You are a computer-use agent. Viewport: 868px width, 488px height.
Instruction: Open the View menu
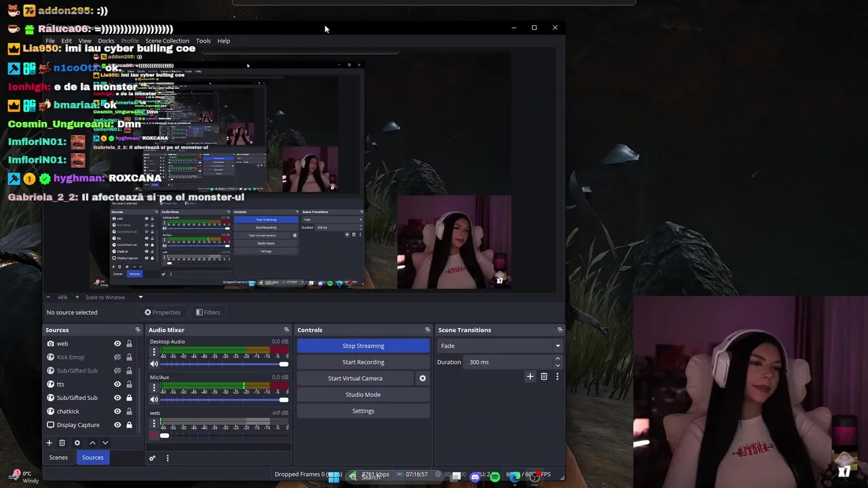85,41
